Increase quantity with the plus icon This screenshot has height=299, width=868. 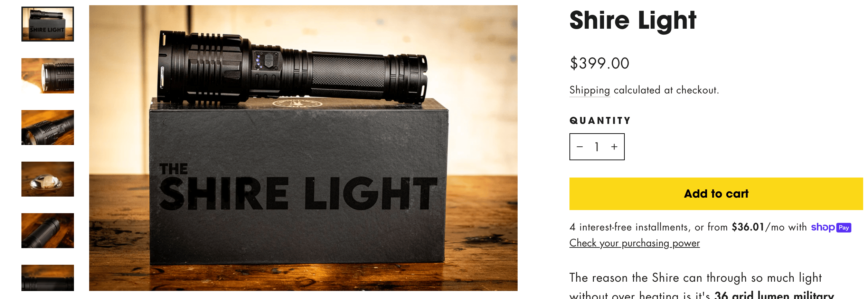[x=614, y=147]
